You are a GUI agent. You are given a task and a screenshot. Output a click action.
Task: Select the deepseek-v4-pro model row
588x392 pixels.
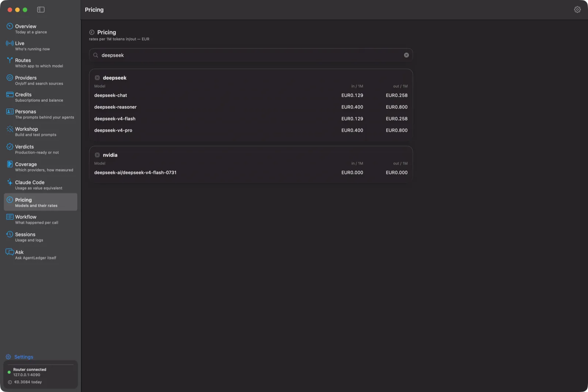click(x=251, y=130)
